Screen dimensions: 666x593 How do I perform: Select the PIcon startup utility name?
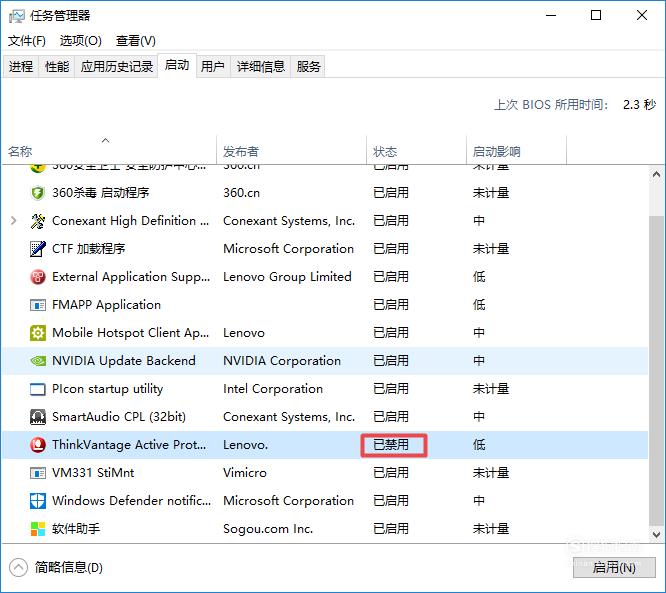pos(107,389)
